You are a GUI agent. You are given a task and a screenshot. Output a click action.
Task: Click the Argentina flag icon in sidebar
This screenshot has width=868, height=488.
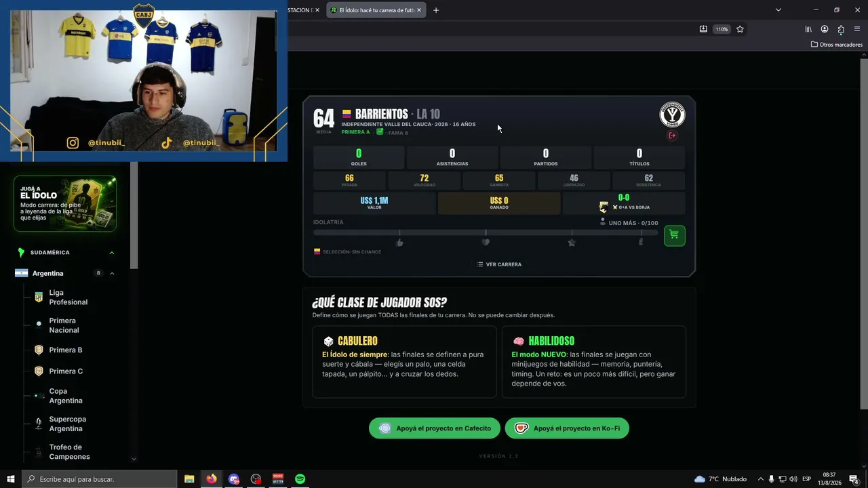[x=21, y=273]
